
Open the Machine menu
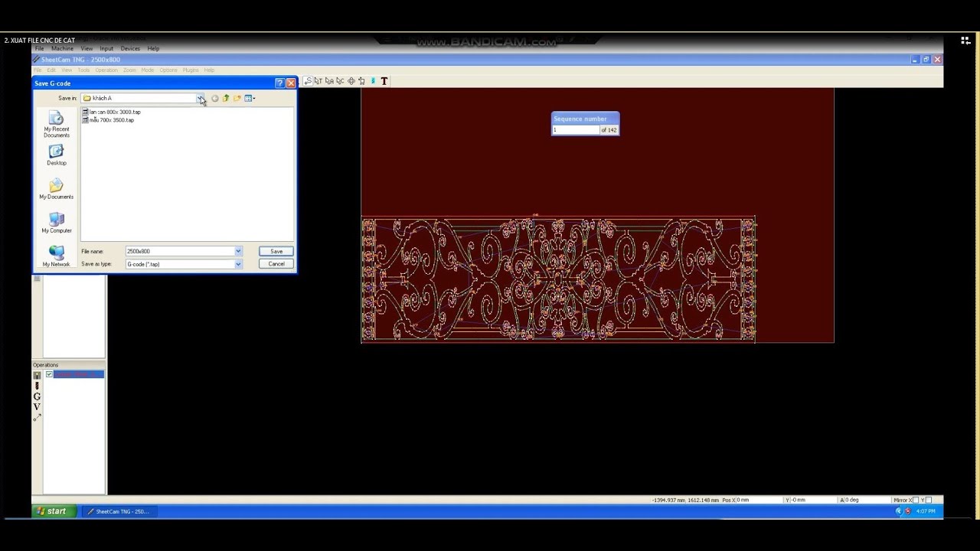62,49
